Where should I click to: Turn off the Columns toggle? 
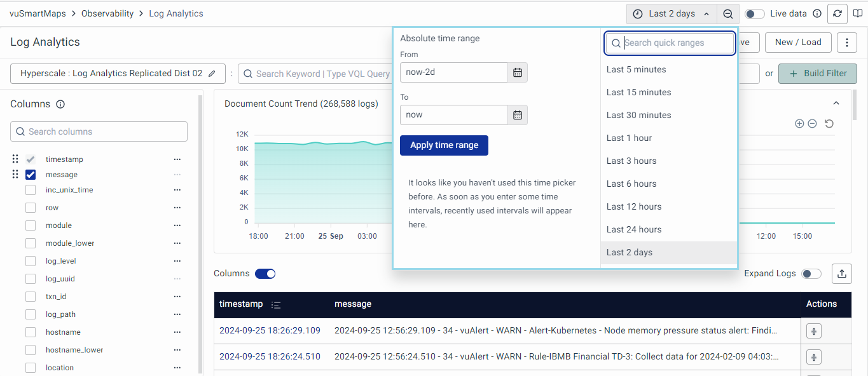click(265, 274)
